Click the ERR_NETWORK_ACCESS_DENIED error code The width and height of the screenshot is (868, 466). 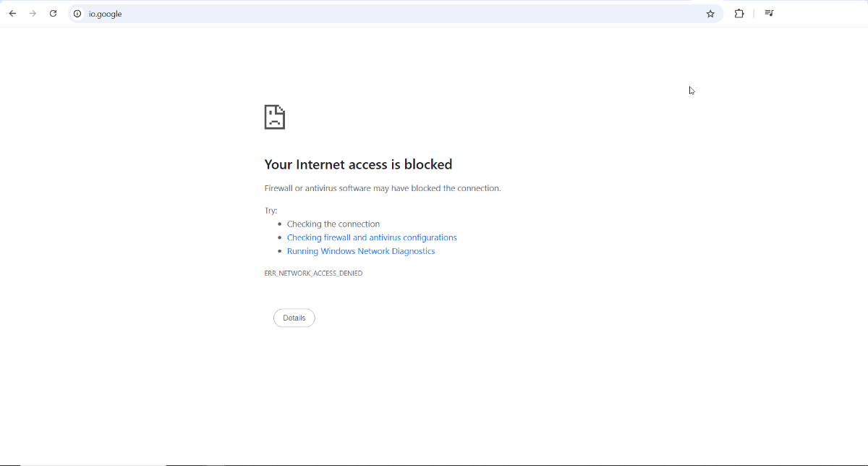[313, 274]
